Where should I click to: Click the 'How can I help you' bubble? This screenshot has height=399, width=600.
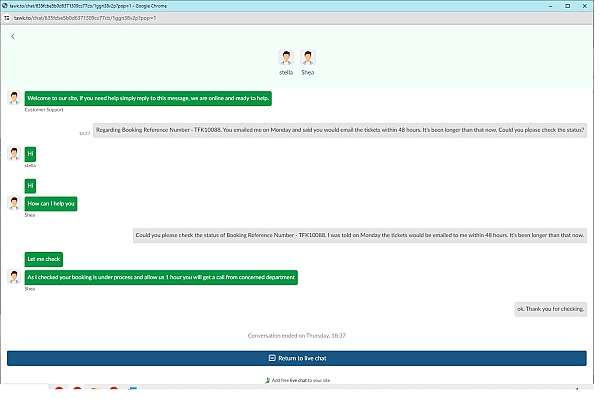pyautogui.click(x=51, y=204)
